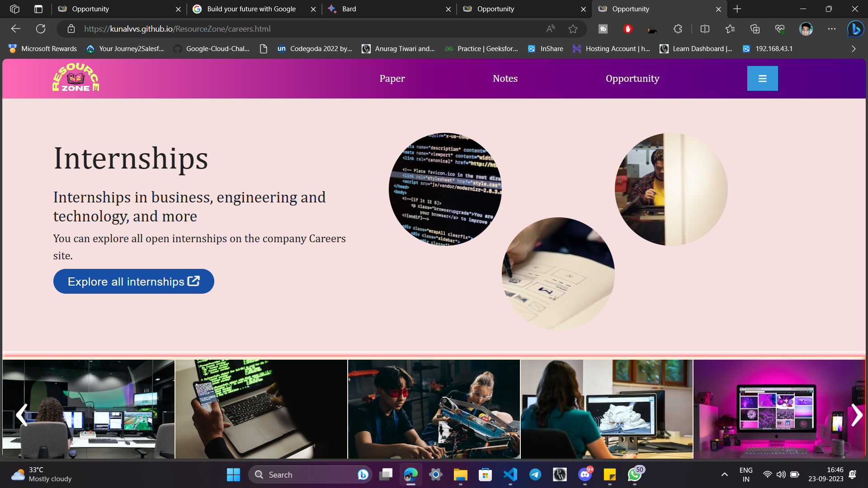Show hidden system tray icons
This screenshot has width=868, height=488.
pyautogui.click(x=724, y=474)
